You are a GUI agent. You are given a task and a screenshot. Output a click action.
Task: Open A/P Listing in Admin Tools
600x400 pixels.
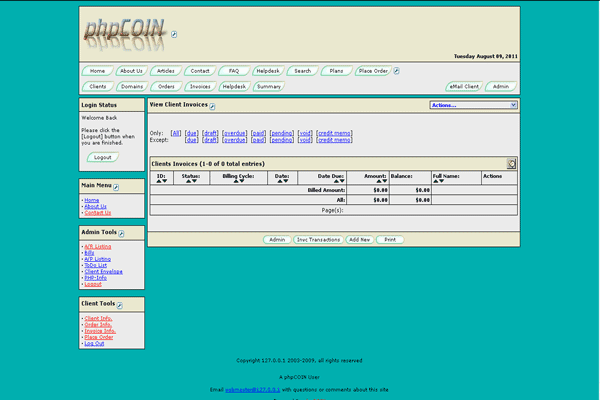click(98, 259)
